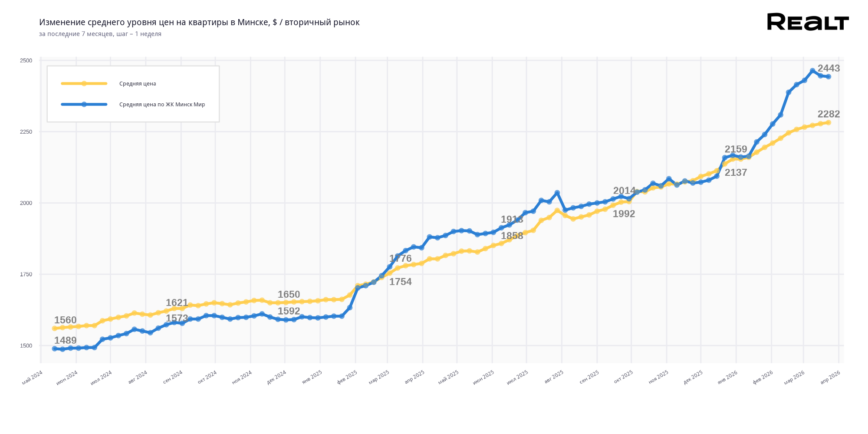Click the yellow legend line marker

(x=84, y=83)
